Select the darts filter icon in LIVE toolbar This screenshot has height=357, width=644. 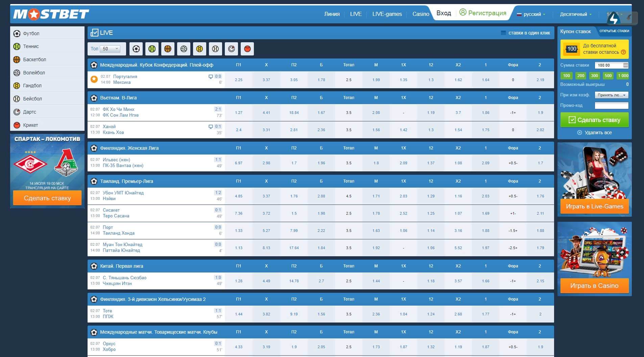[x=231, y=49]
